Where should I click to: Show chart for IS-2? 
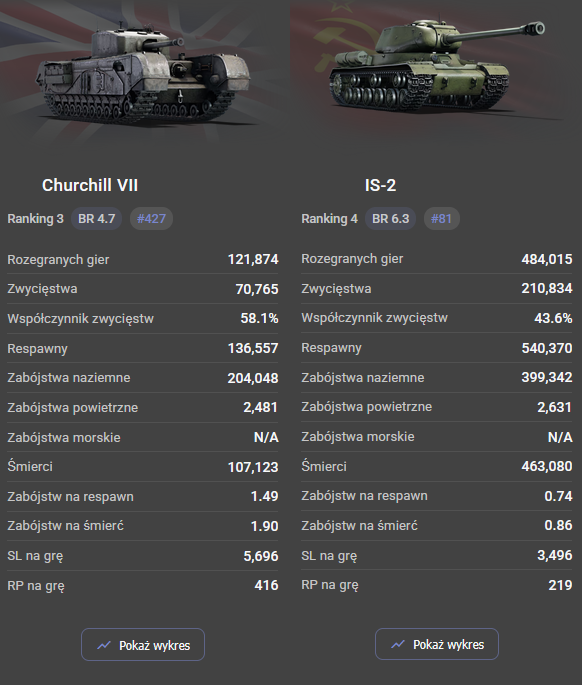click(x=436, y=644)
